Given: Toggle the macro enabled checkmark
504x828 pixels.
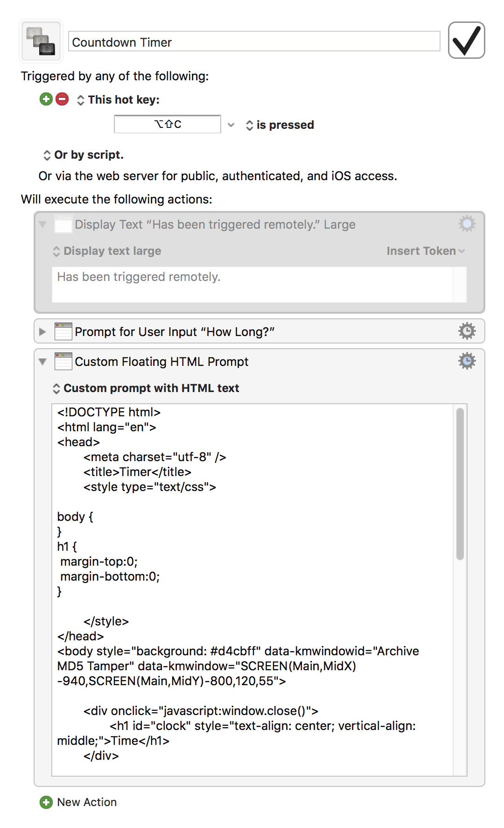Looking at the screenshot, I should click(466, 41).
